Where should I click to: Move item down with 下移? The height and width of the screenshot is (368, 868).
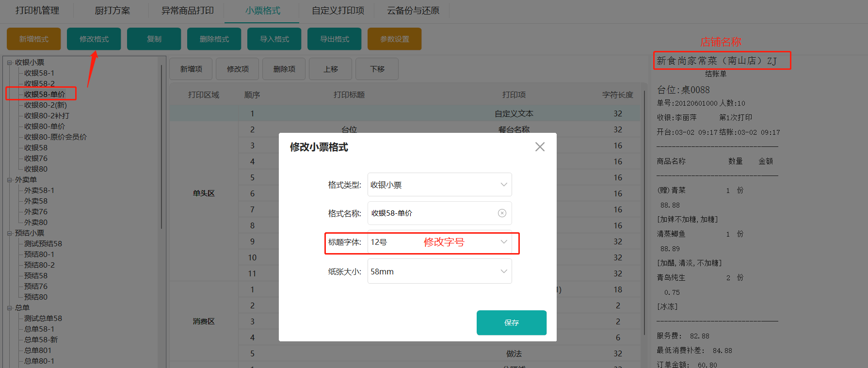tap(377, 69)
